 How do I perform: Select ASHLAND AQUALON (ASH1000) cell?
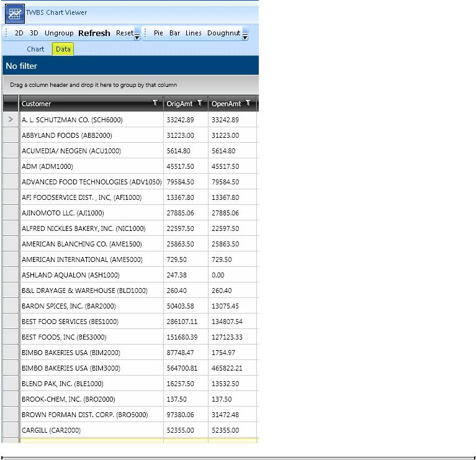pyautogui.click(x=91, y=275)
